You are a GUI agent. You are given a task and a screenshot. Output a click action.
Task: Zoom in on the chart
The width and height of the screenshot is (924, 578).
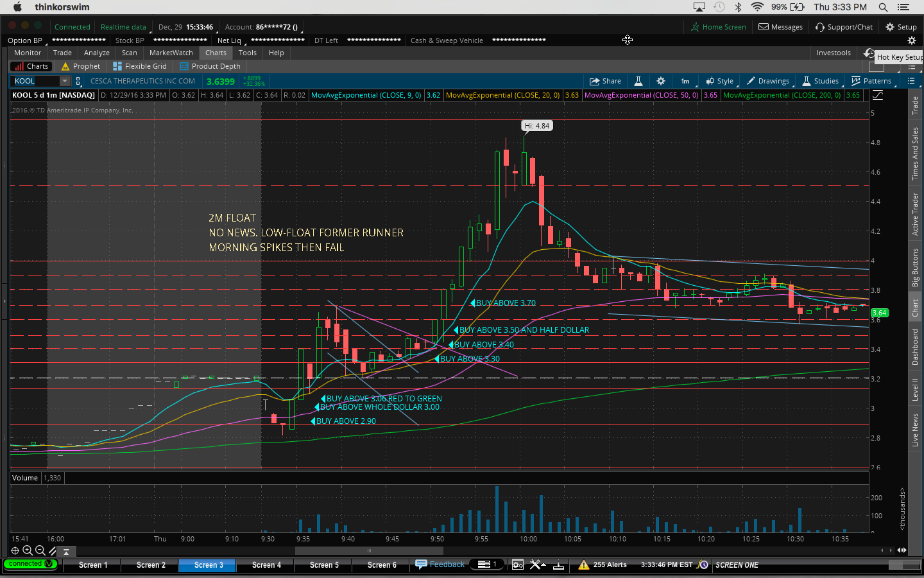tap(28, 550)
